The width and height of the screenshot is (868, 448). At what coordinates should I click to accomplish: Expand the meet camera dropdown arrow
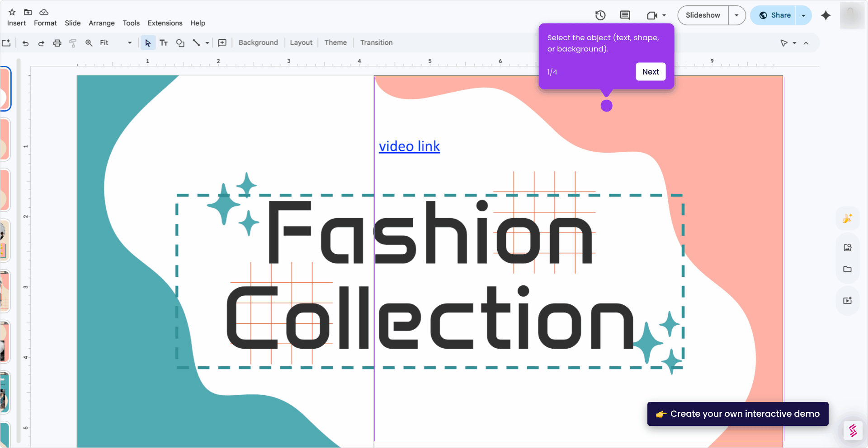664,15
